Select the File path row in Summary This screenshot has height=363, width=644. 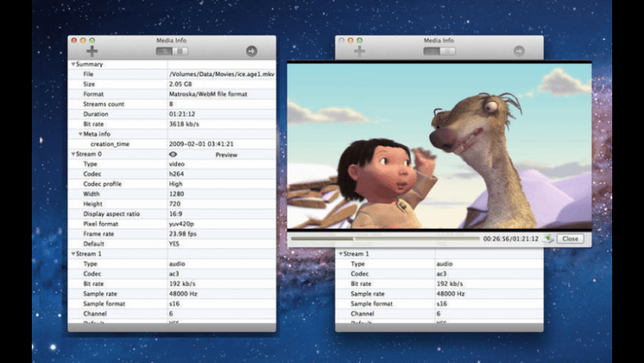(171, 74)
